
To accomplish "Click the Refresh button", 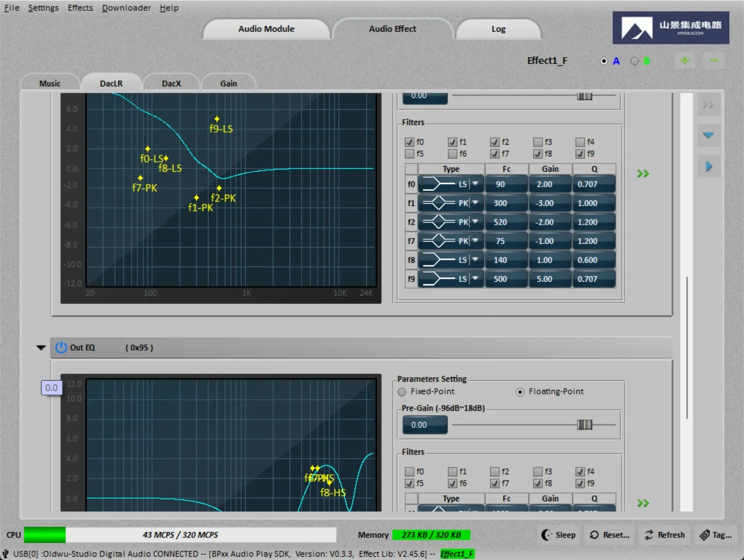I will coord(665,535).
